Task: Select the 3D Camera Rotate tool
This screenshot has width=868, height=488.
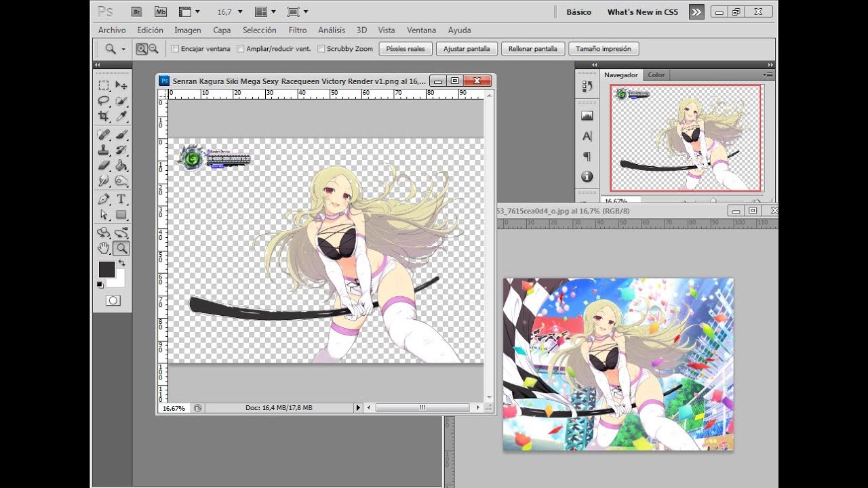Action: point(121,232)
